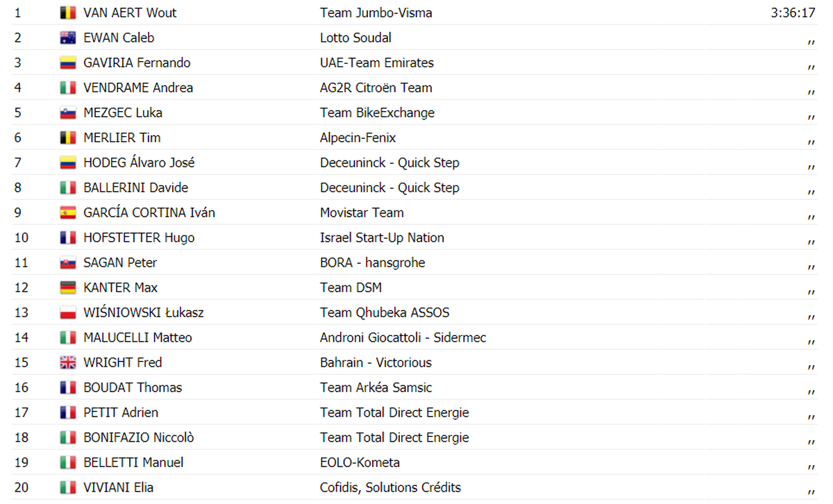This screenshot has width=833, height=504.
Task: Open Androni Giocattoli - Sidermec team page
Action: point(403,337)
